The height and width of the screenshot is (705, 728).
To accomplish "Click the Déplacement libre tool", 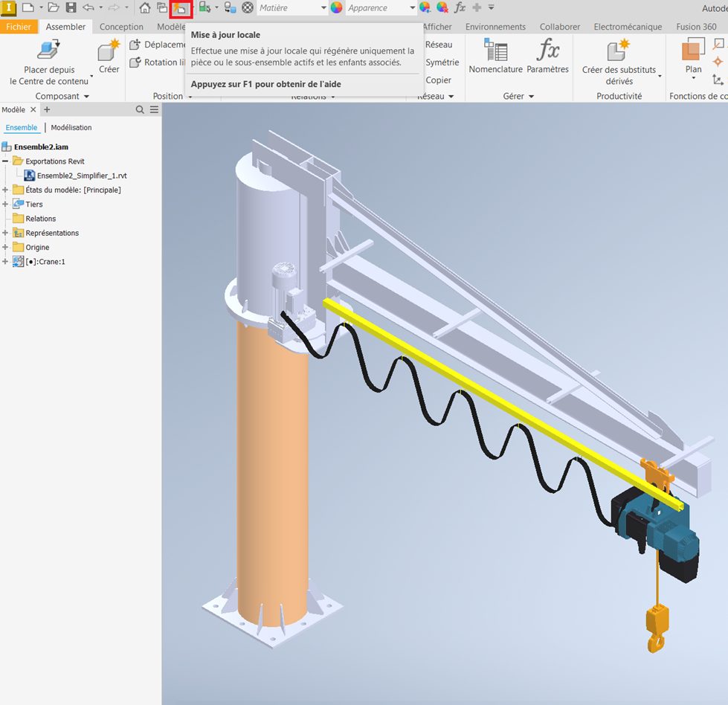I will [x=158, y=45].
